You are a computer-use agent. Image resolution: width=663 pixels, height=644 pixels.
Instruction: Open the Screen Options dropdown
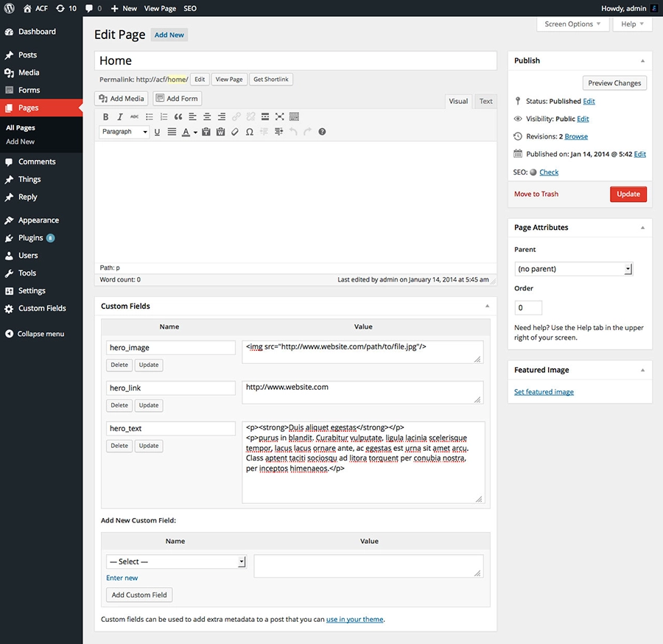572,24
